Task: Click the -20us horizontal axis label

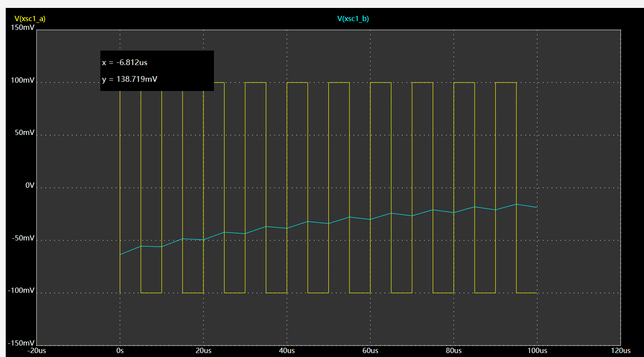Action: coord(36,351)
